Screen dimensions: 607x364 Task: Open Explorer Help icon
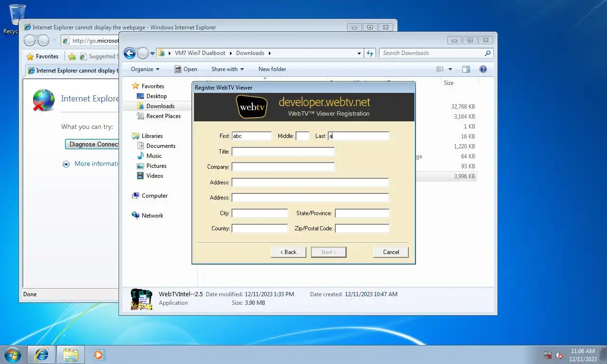pyautogui.click(x=483, y=69)
